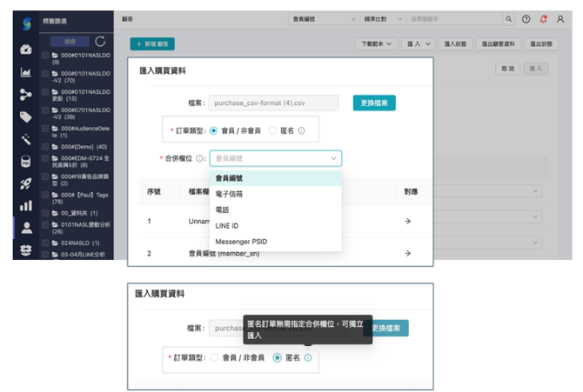
Task: Click the 更換檔案 button in upper dialog
Action: coord(374,103)
